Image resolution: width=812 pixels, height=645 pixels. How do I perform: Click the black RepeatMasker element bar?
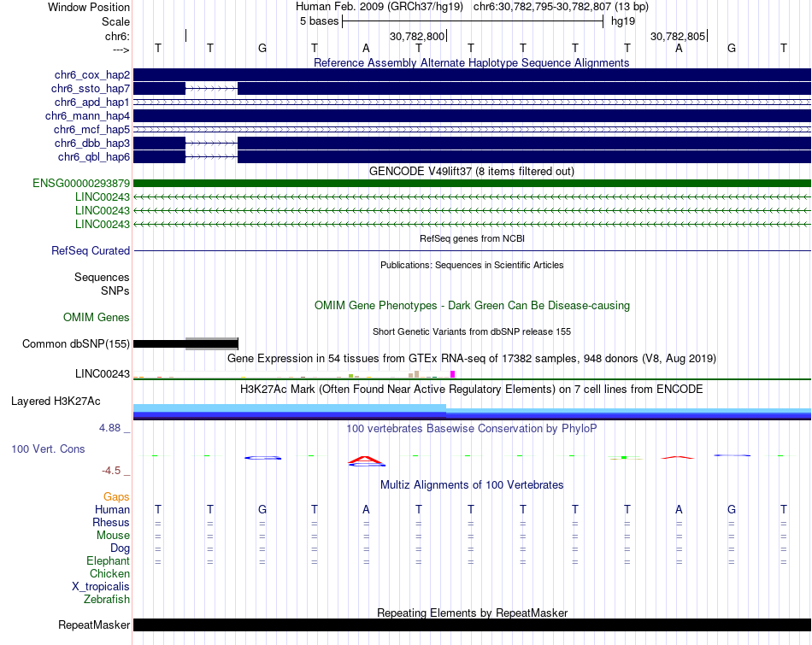[x=472, y=624]
